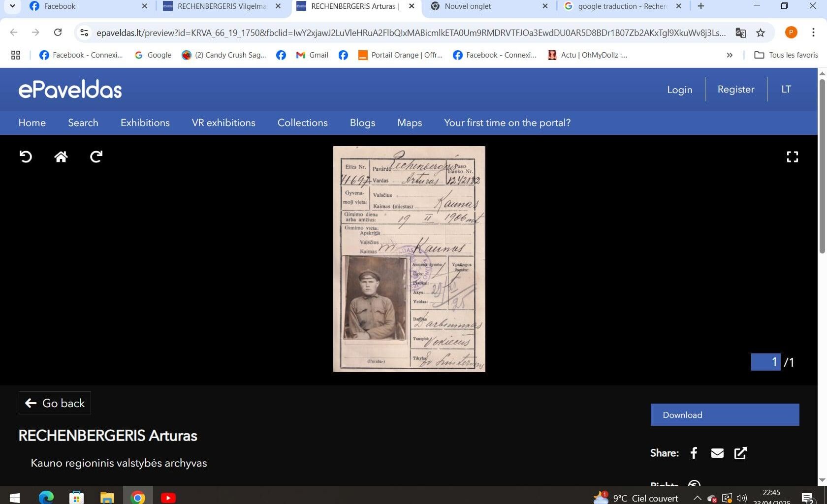
Task: Share the record by email icon
Action: (717, 453)
